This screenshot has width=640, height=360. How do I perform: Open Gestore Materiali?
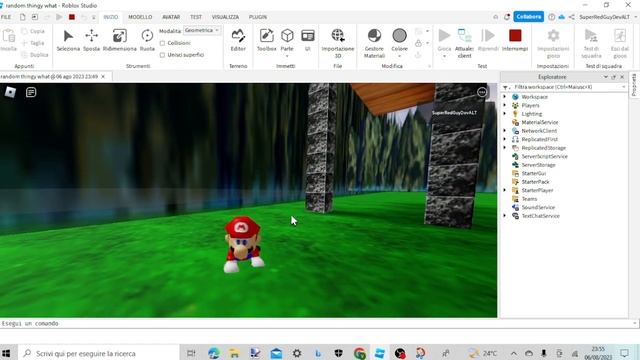374,43
